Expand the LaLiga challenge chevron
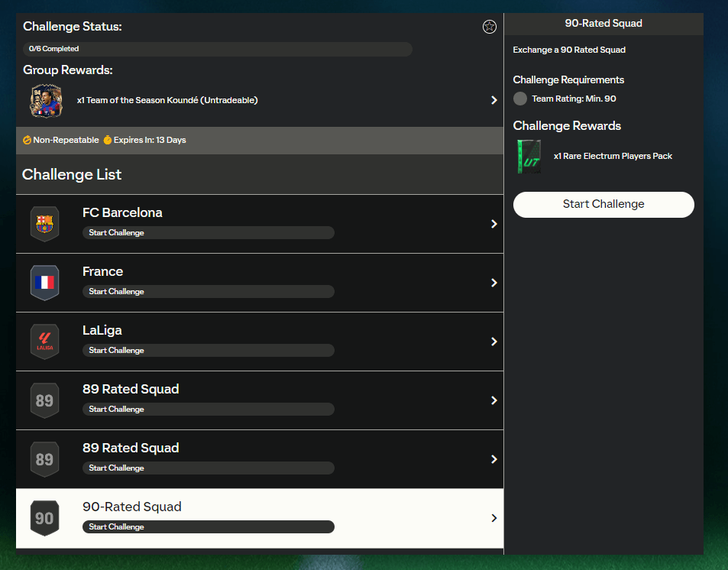This screenshot has width=728, height=570. (494, 342)
